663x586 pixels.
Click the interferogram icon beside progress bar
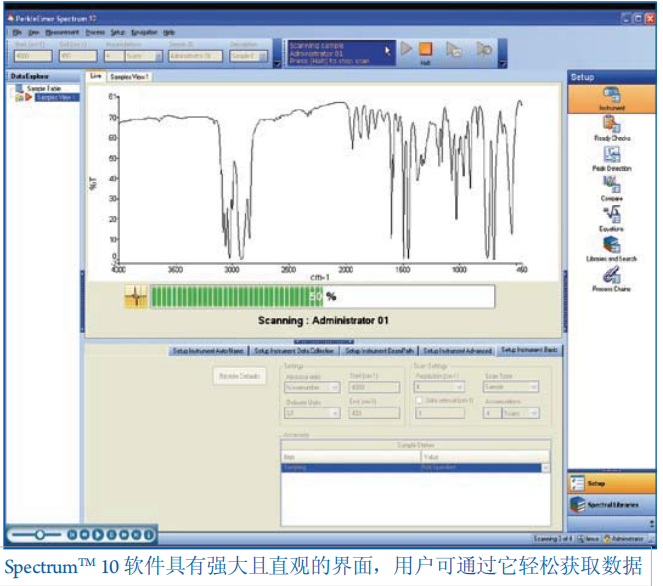(x=136, y=296)
